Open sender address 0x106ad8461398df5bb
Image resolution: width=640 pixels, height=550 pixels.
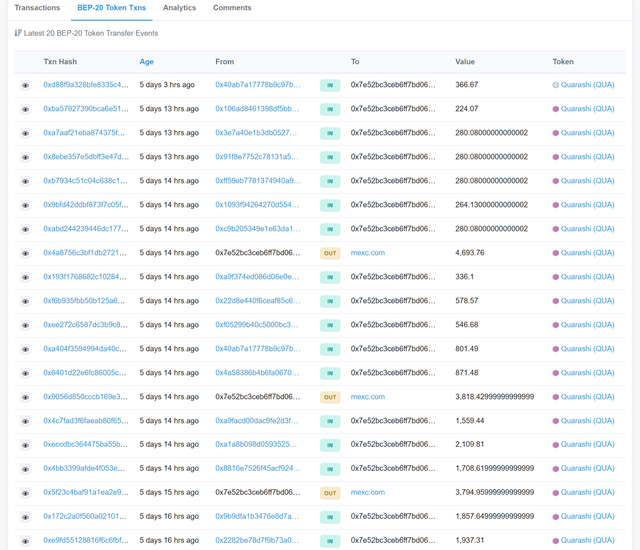[257, 109]
